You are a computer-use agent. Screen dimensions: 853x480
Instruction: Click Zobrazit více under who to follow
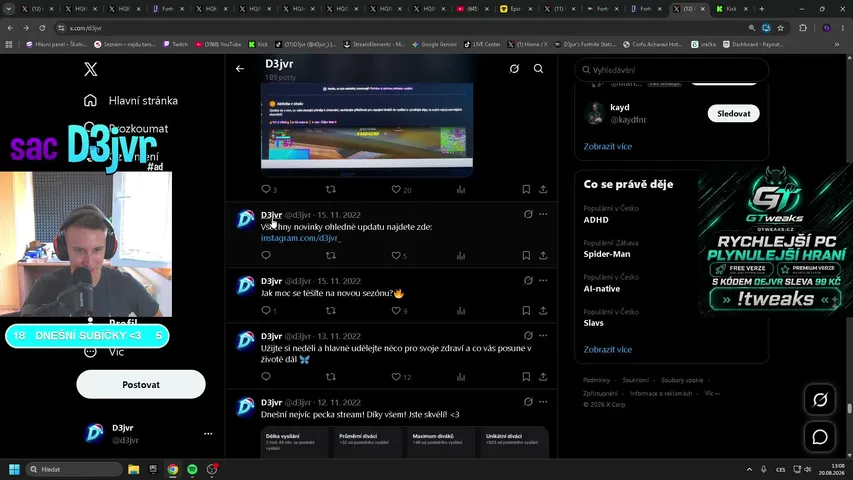[x=608, y=146]
